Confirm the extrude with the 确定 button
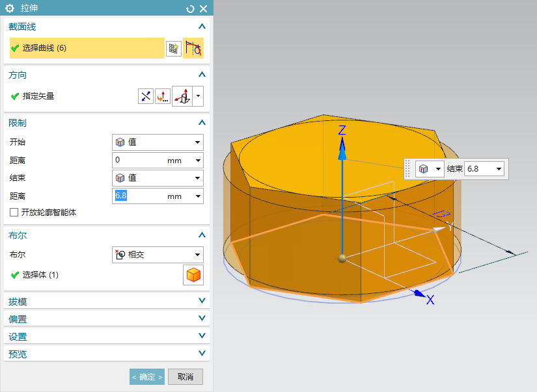 (147, 376)
